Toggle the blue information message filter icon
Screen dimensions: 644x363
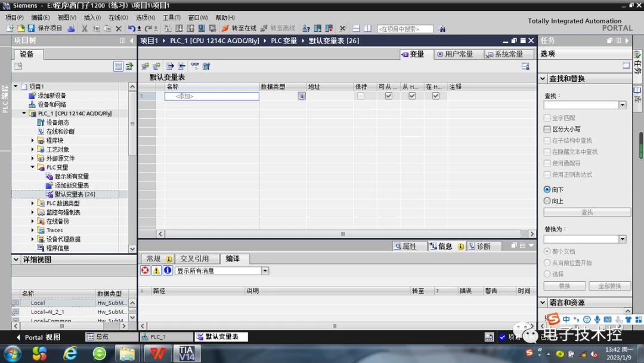[x=168, y=270]
